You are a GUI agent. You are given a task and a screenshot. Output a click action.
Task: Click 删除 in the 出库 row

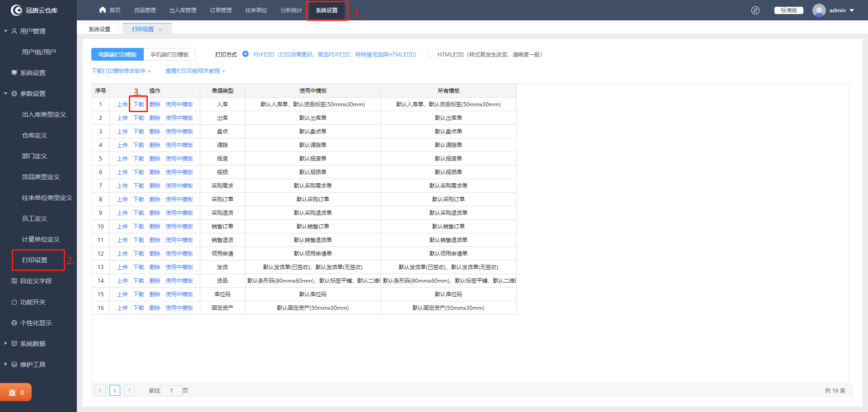[x=155, y=118]
